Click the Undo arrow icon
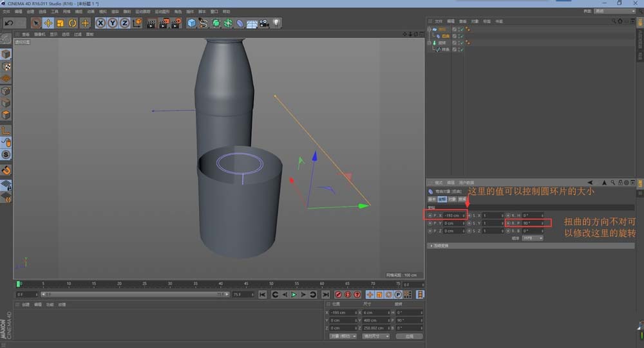Image resolution: width=644 pixels, height=348 pixels. pyautogui.click(x=9, y=23)
